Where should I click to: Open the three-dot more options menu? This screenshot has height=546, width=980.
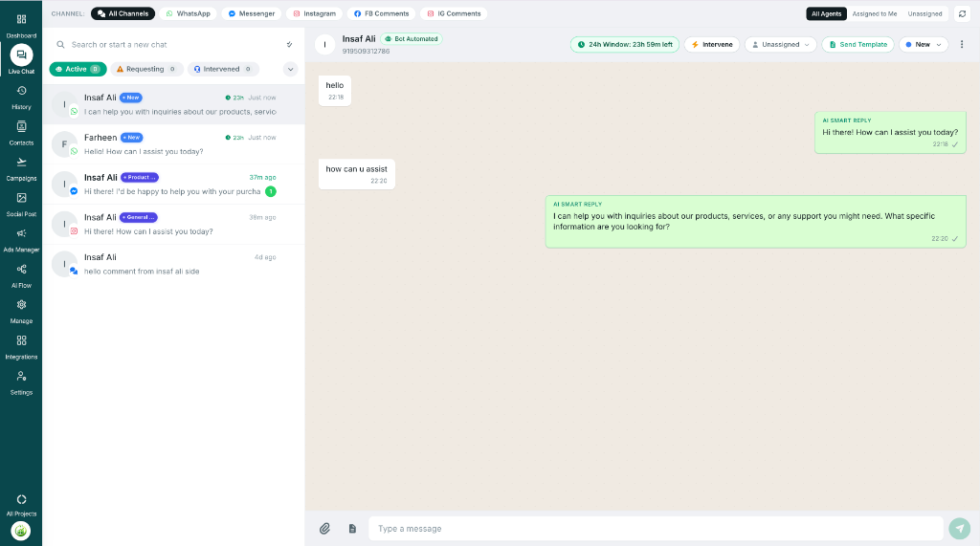pyautogui.click(x=962, y=44)
